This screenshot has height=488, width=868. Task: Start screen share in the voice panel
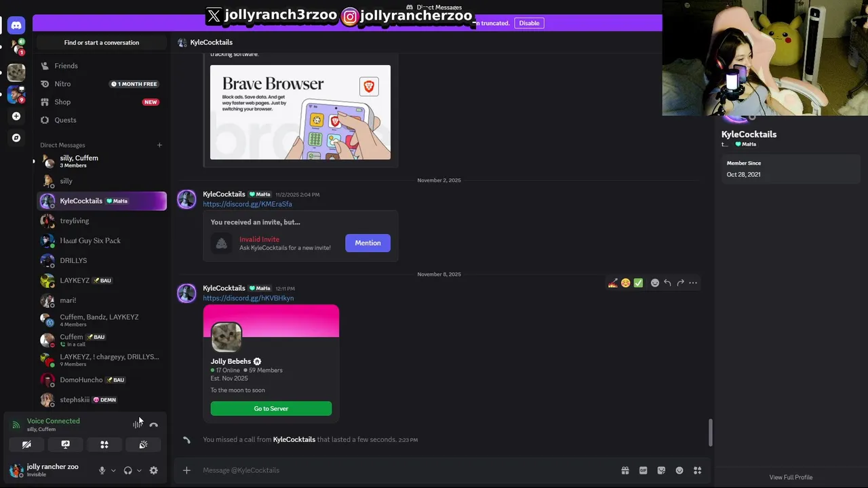point(65,445)
